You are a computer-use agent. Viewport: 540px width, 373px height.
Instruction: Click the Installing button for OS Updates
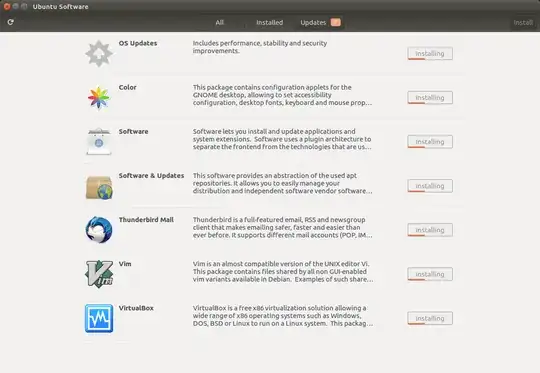430,53
